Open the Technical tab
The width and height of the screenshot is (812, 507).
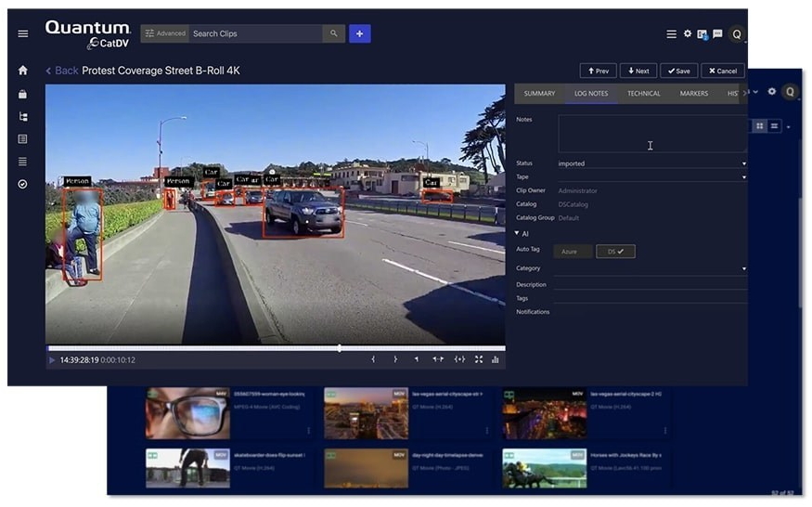644,93
